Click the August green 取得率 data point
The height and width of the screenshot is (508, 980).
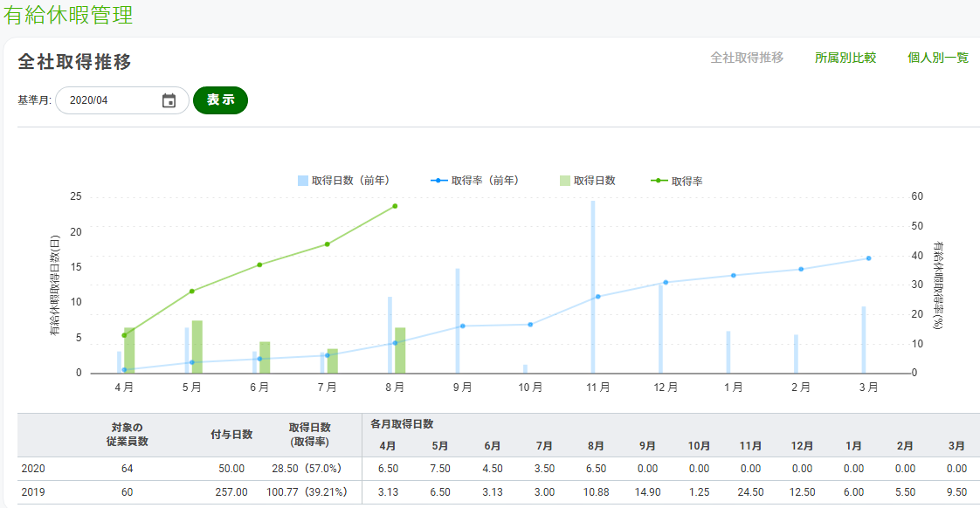(x=395, y=206)
